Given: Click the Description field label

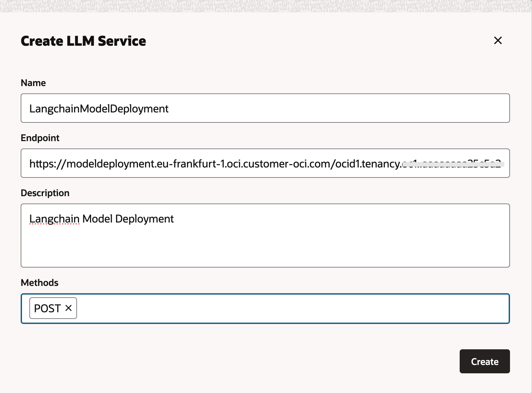Looking at the screenshot, I should click(x=45, y=193).
